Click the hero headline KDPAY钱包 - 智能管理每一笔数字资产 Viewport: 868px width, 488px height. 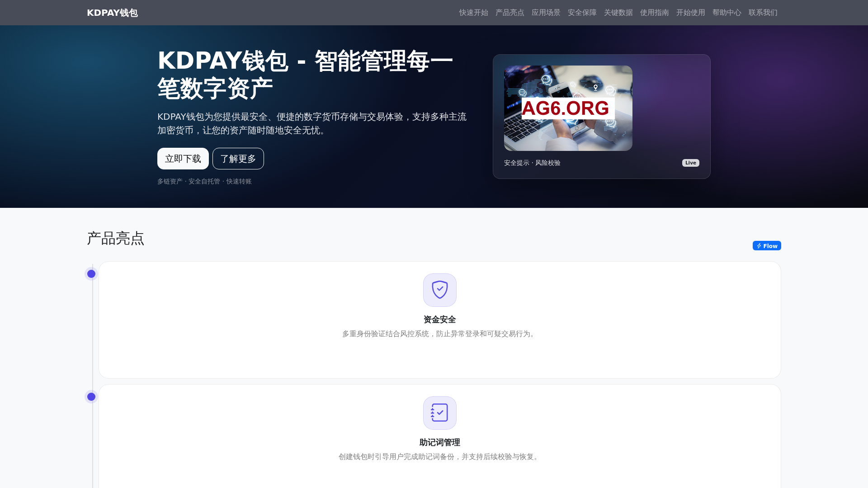click(305, 74)
